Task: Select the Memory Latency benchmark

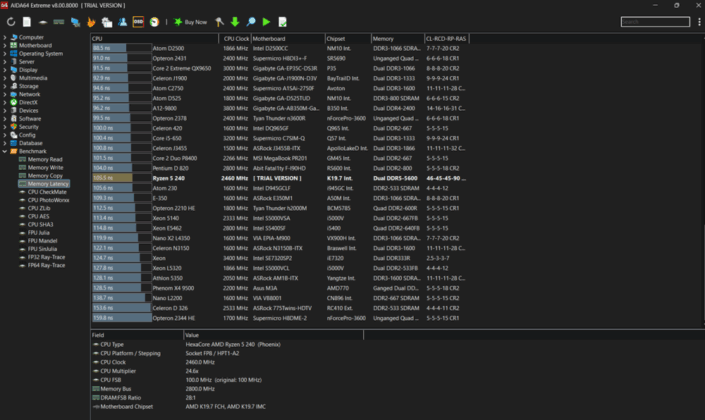Action: click(44, 183)
